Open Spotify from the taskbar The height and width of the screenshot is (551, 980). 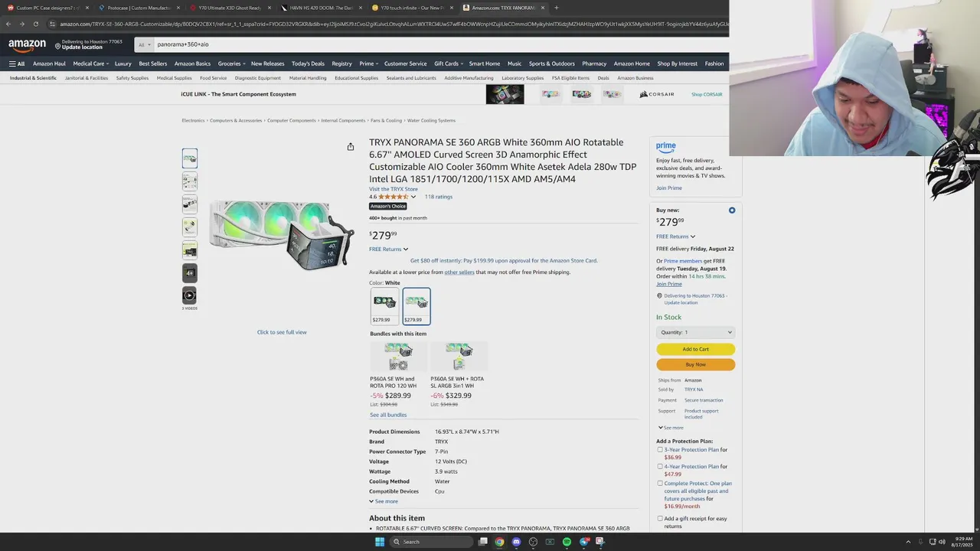pyautogui.click(x=567, y=542)
